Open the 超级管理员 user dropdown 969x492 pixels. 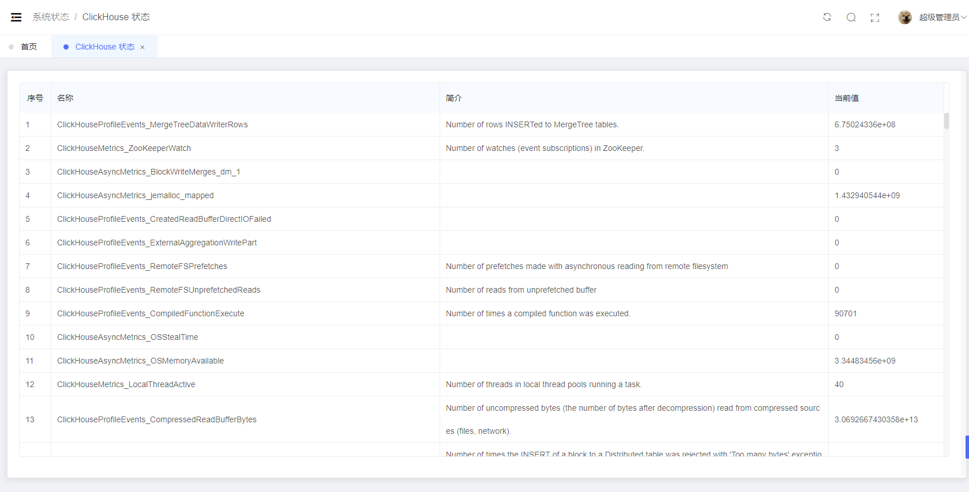pyautogui.click(x=942, y=17)
